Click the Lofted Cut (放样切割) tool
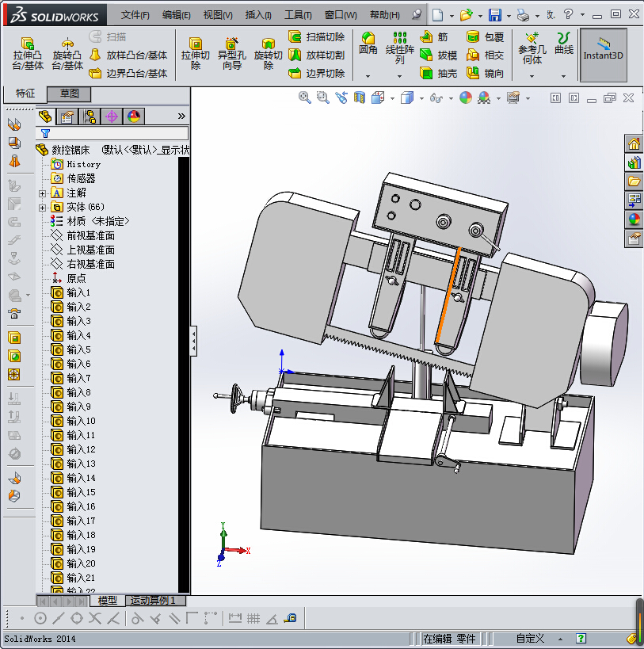This screenshot has height=649, width=644. point(316,55)
